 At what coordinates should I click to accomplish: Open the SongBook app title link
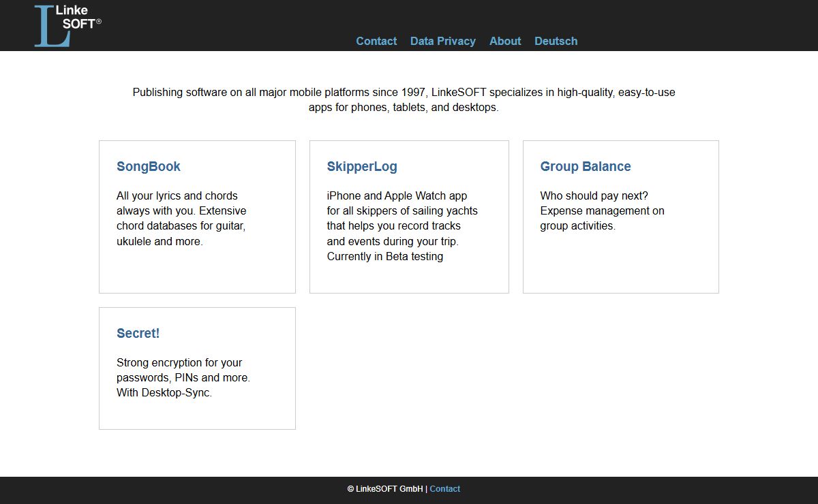tap(149, 167)
